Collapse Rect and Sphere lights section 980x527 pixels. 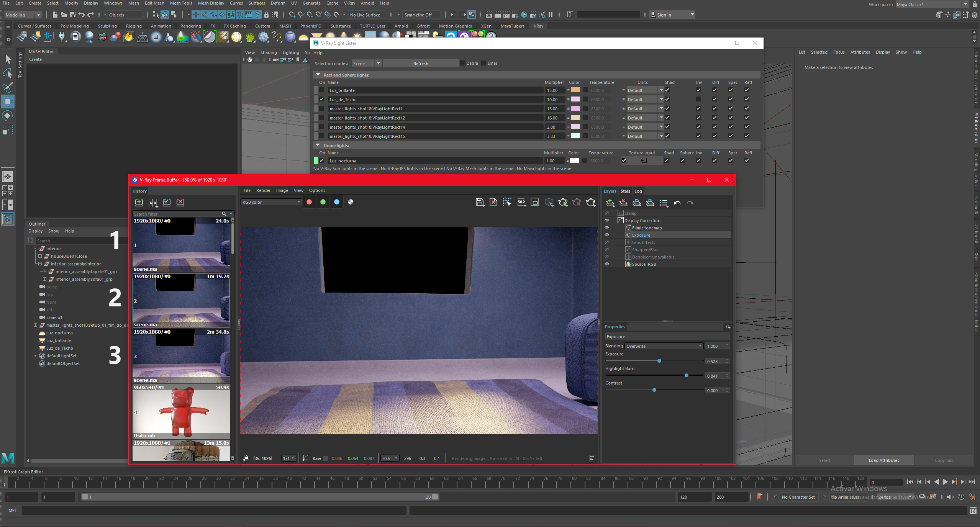click(318, 75)
